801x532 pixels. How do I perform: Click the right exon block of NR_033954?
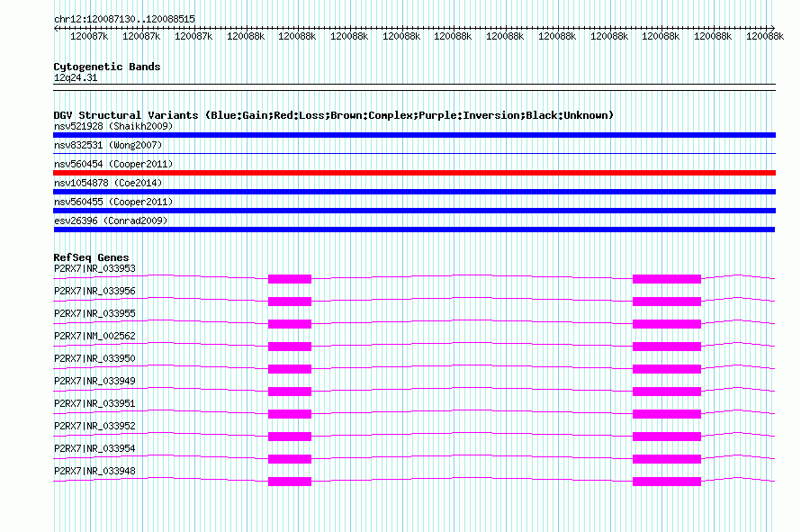pos(667,459)
